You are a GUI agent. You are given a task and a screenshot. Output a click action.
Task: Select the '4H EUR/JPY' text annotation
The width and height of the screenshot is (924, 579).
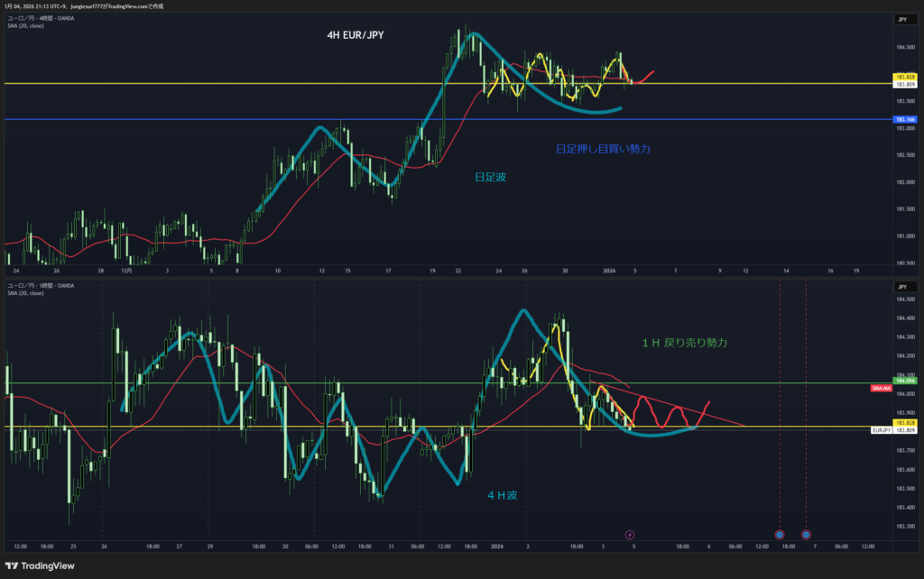(x=353, y=35)
